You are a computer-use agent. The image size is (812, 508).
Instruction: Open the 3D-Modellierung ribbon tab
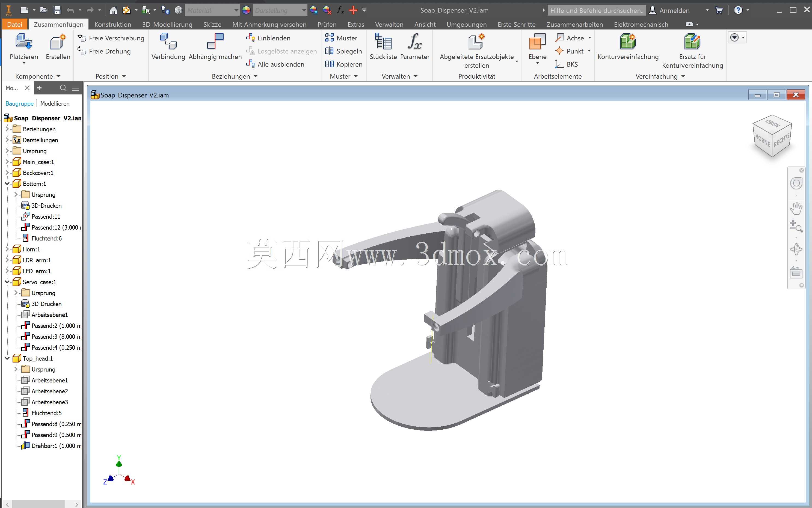[167, 25]
